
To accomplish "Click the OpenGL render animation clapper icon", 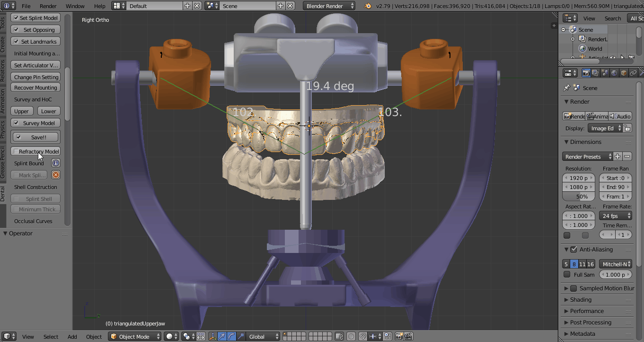I will [x=408, y=336].
